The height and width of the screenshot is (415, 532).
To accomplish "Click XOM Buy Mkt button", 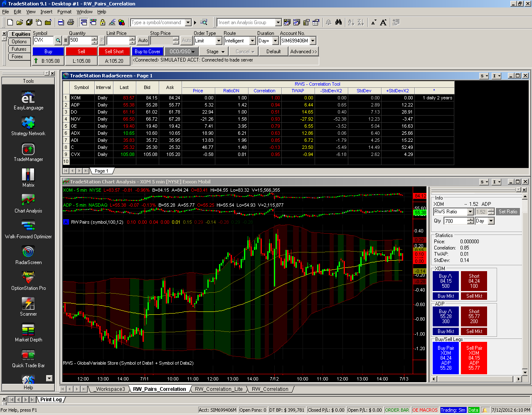I will [x=446, y=296].
